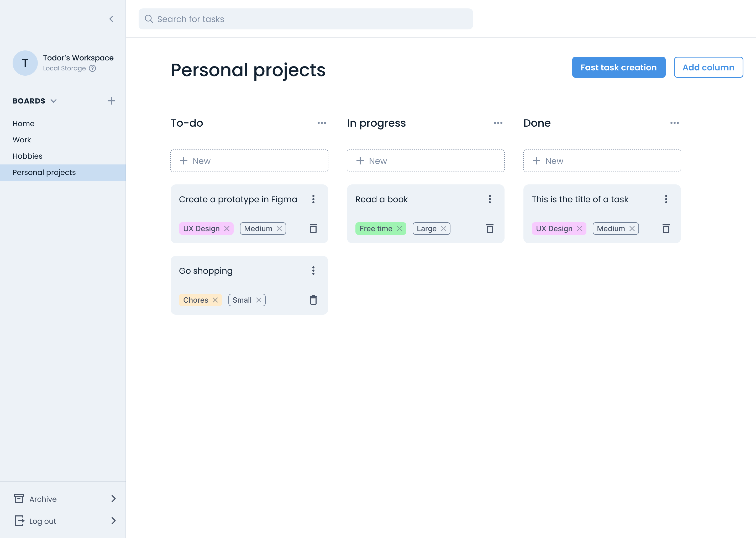Remove Medium tag from Done column task

pyautogui.click(x=632, y=229)
